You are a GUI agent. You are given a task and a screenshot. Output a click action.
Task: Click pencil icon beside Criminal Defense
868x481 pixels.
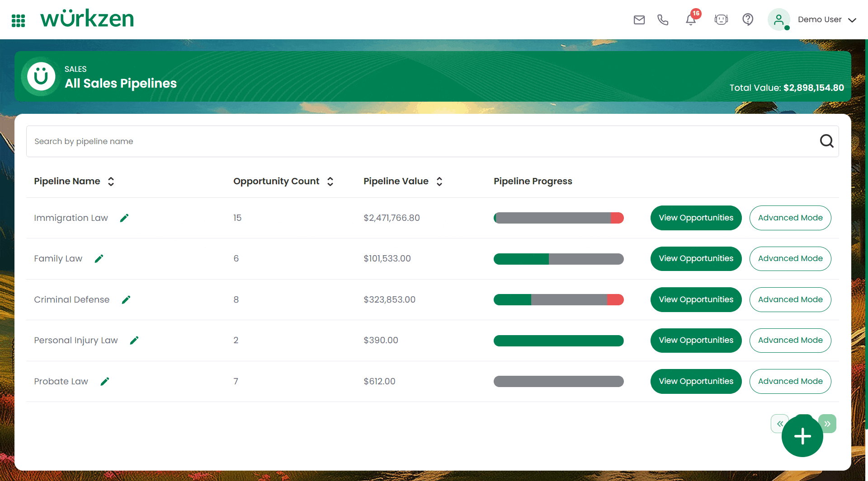coord(126,300)
